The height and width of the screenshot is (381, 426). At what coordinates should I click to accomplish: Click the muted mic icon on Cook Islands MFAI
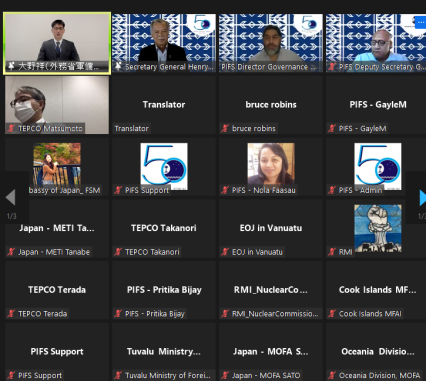click(x=332, y=313)
